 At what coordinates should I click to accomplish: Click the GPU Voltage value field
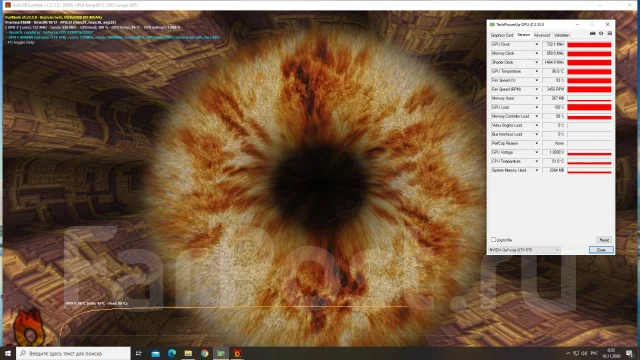coord(553,152)
